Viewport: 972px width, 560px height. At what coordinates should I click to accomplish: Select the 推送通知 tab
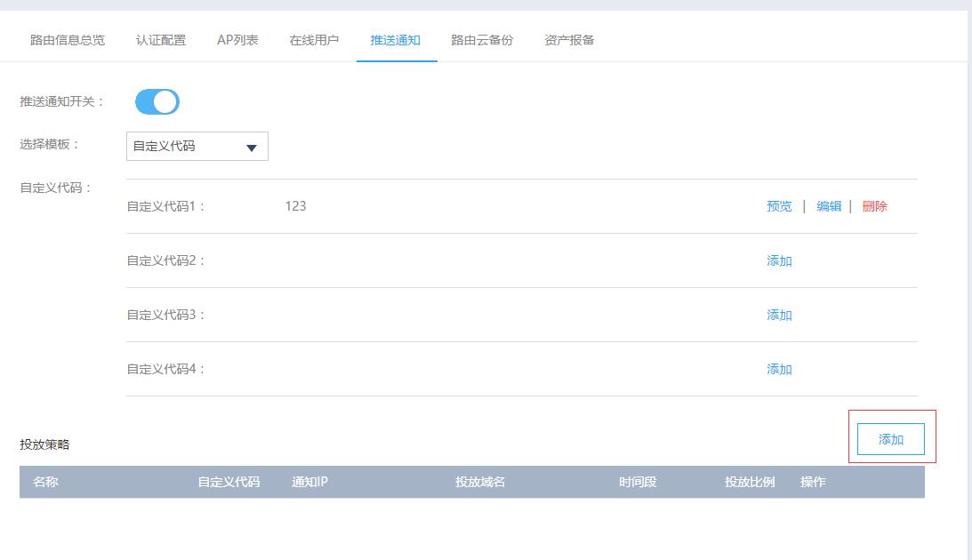pyautogui.click(x=396, y=40)
